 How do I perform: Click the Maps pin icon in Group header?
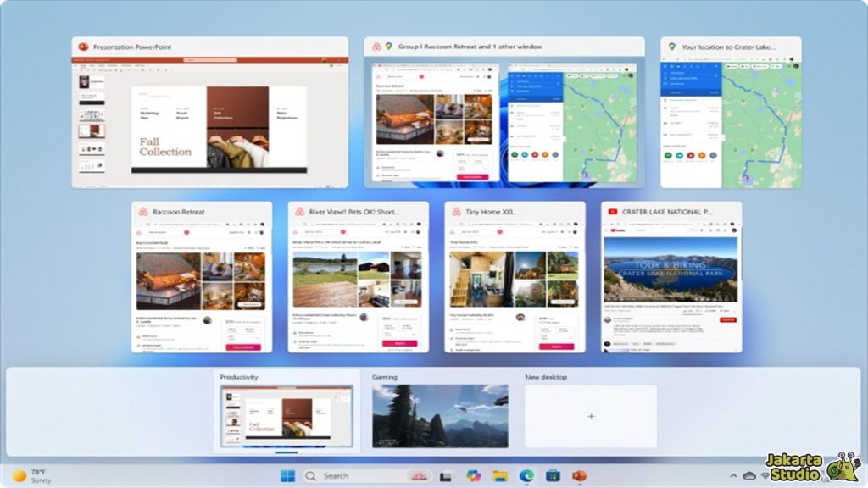pos(388,47)
